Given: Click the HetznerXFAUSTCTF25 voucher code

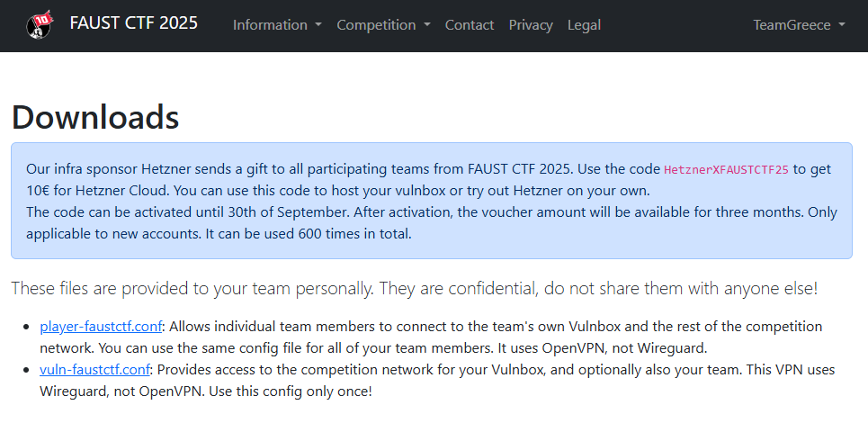Looking at the screenshot, I should [x=726, y=169].
